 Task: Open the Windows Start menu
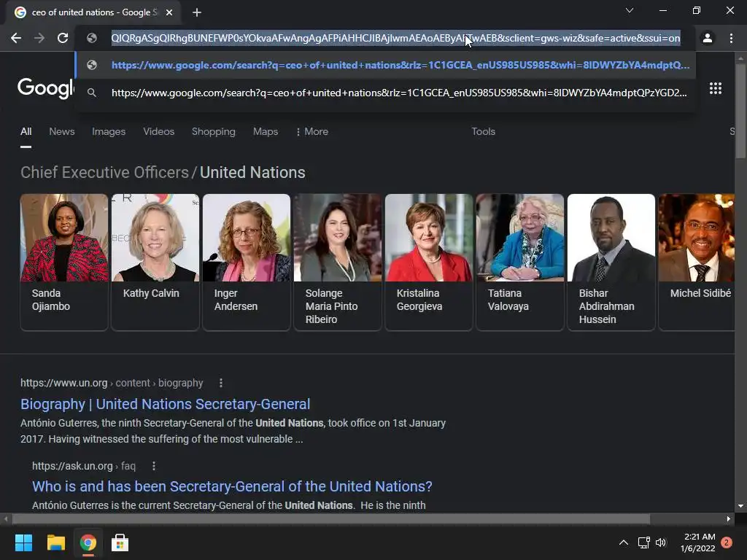(23, 542)
